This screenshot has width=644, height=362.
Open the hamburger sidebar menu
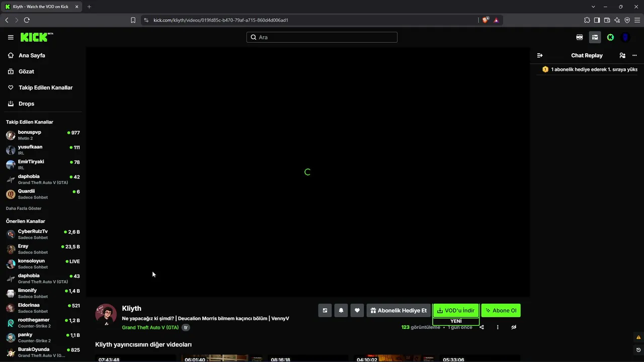(x=11, y=37)
